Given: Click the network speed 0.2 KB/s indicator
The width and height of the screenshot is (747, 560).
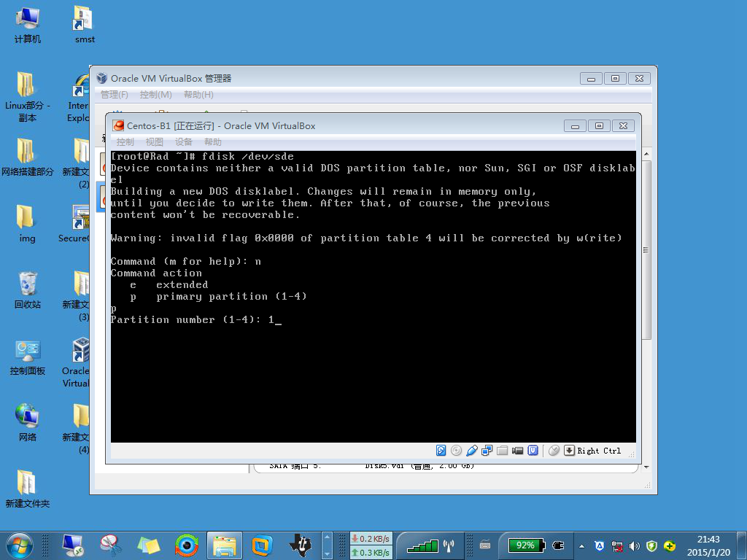Looking at the screenshot, I should (x=371, y=539).
